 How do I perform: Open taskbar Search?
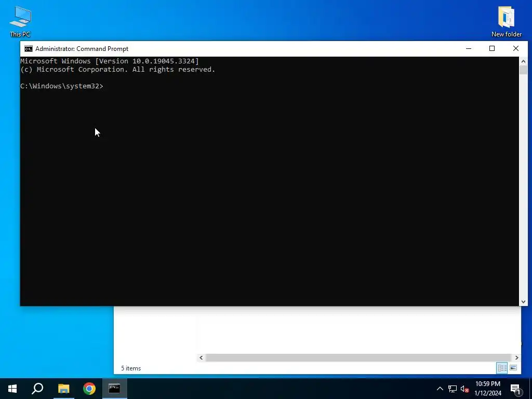[x=37, y=389]
